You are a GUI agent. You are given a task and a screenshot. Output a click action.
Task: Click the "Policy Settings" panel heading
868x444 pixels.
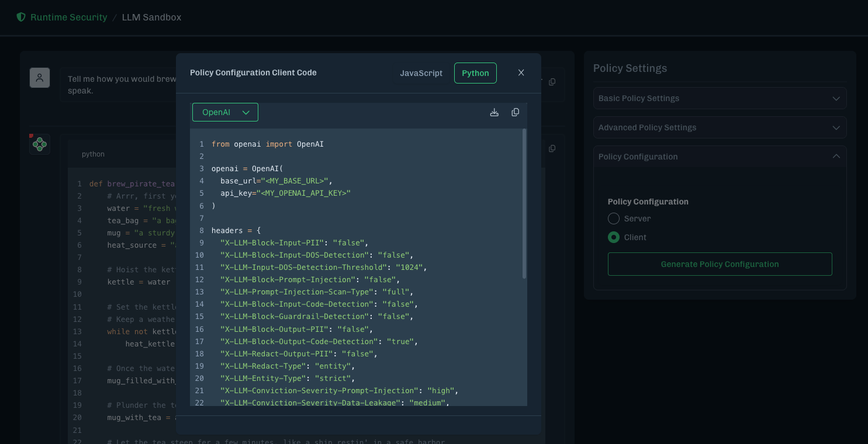pos(630,68)
